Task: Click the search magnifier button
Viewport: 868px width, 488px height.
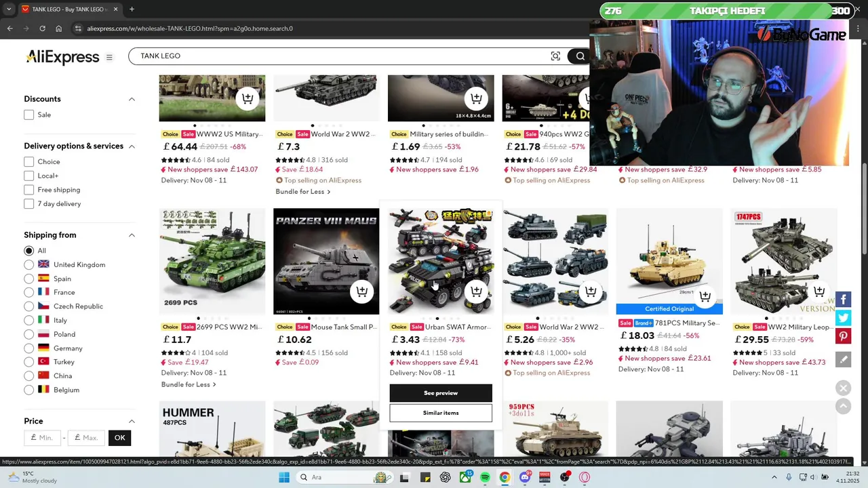Action: (x=580, y=56)
